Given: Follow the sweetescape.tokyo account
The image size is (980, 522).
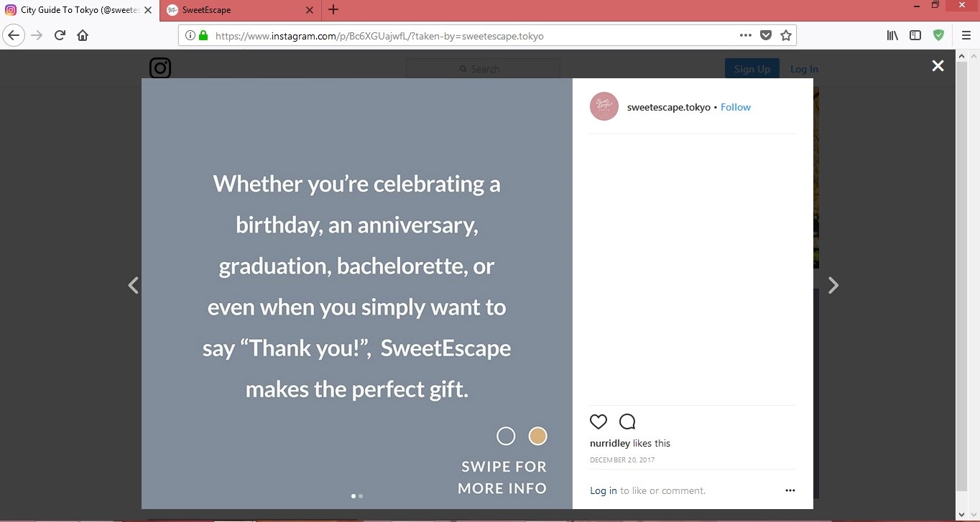Looking at the screenshot, I should coord(736,107).
